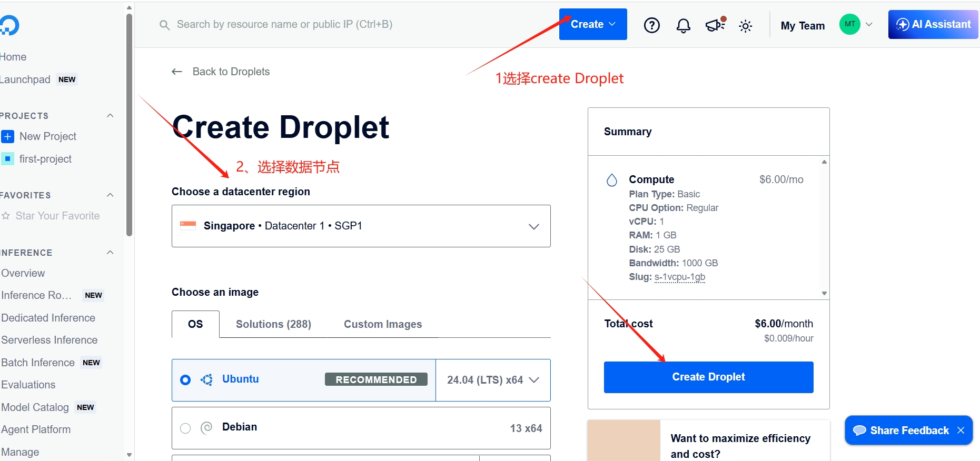Toggle the light theme sun icon

[746, 26]
